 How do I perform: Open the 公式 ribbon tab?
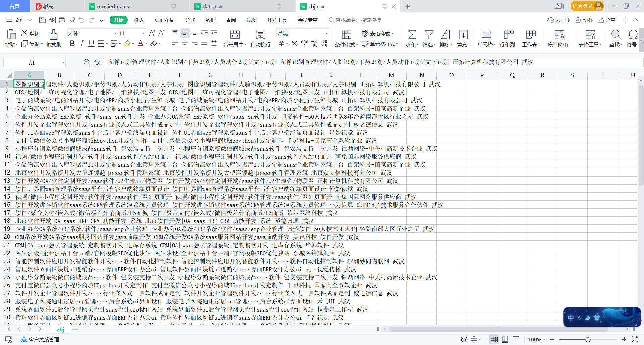pos(190,20)
